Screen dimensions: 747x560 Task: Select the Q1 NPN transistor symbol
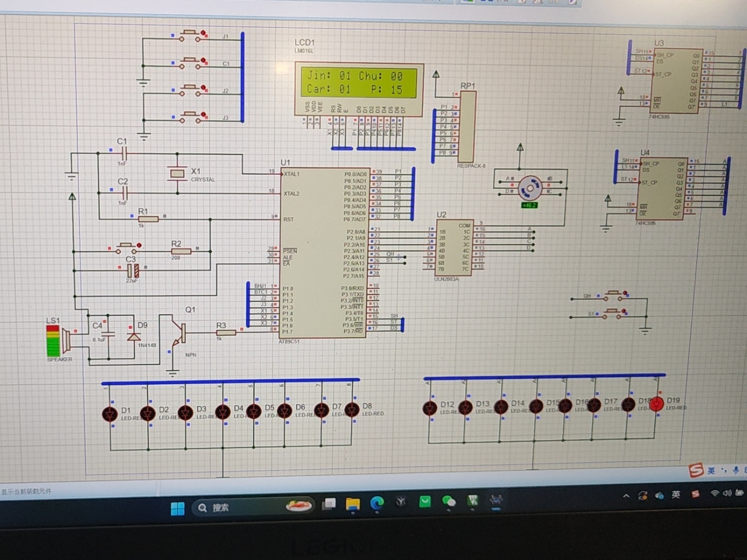click(179, 333)
